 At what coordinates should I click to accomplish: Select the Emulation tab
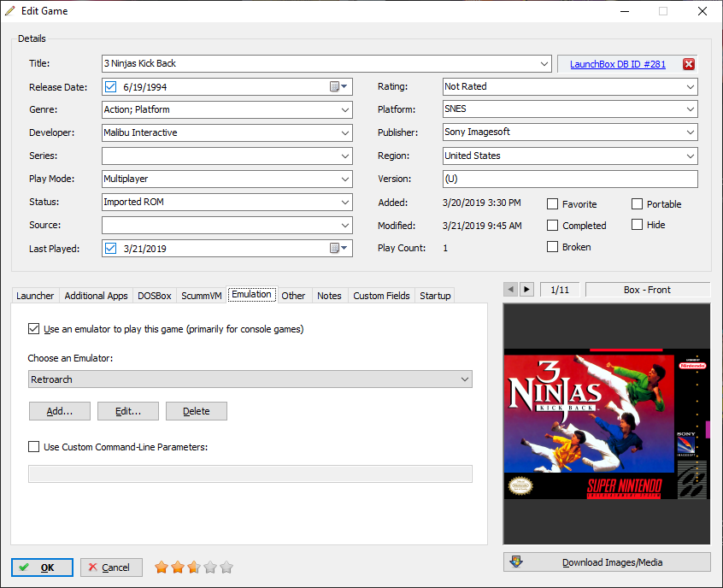pyautogui.click(x=252, y=294)
